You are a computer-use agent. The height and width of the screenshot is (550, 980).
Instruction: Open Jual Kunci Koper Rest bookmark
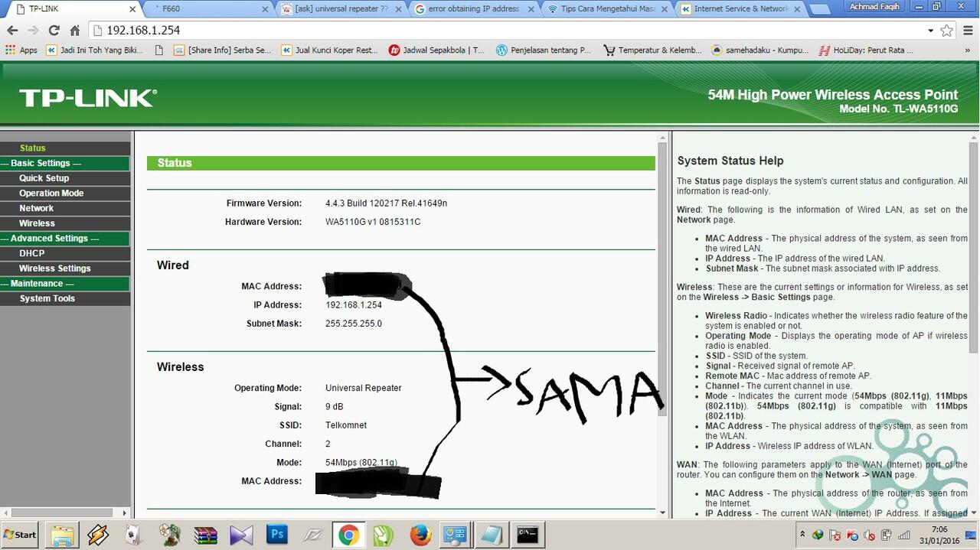point(330,50)
